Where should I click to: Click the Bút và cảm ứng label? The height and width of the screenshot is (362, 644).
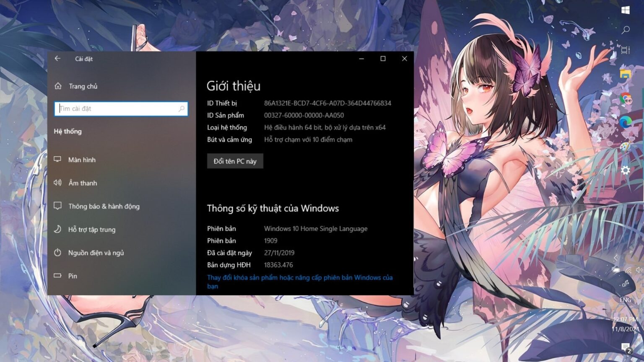[229, 140]
